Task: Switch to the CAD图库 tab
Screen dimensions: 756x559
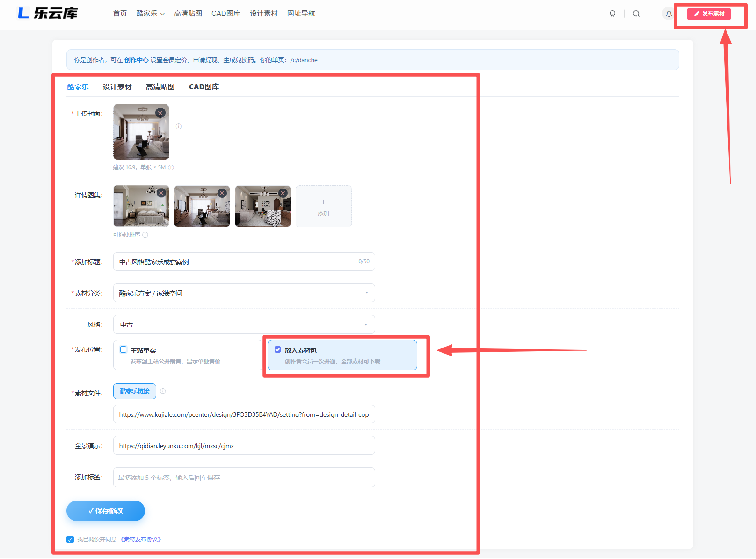Action: point(204,87)
